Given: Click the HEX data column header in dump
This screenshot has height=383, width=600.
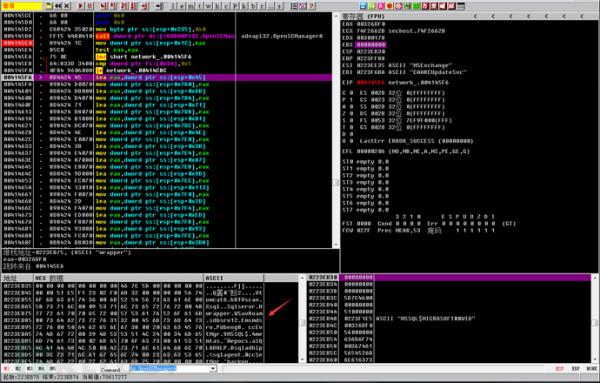Looking at the screenshot, I should (118, 278).
